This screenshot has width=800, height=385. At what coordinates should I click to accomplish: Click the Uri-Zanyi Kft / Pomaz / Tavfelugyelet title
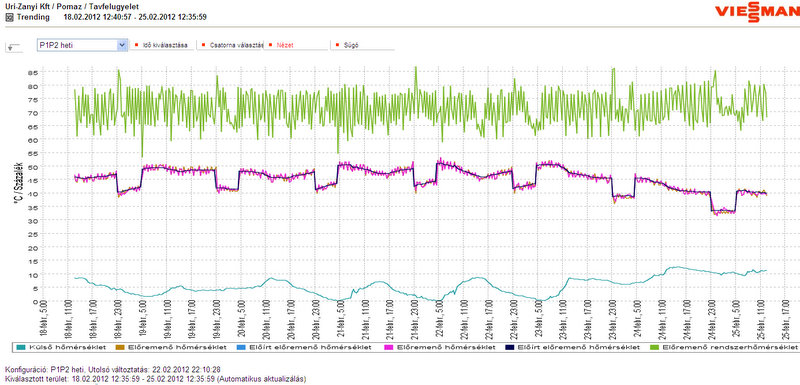[71, 7]
